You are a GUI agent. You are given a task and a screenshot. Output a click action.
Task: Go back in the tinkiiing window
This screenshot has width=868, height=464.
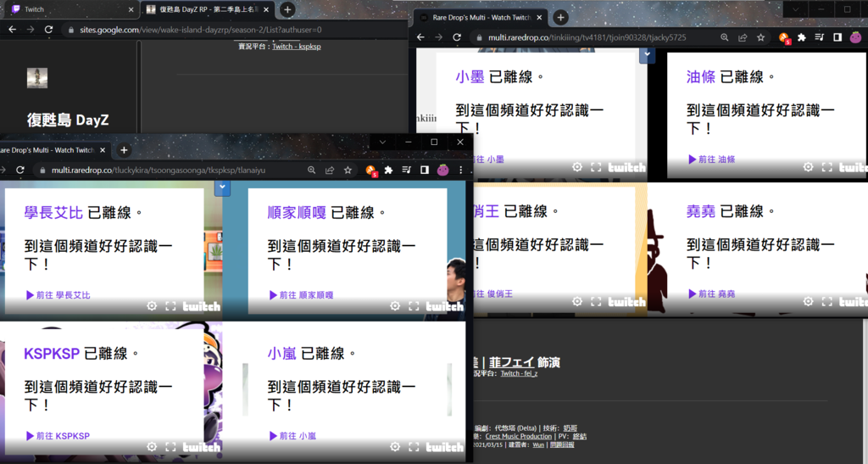(420, 37)
